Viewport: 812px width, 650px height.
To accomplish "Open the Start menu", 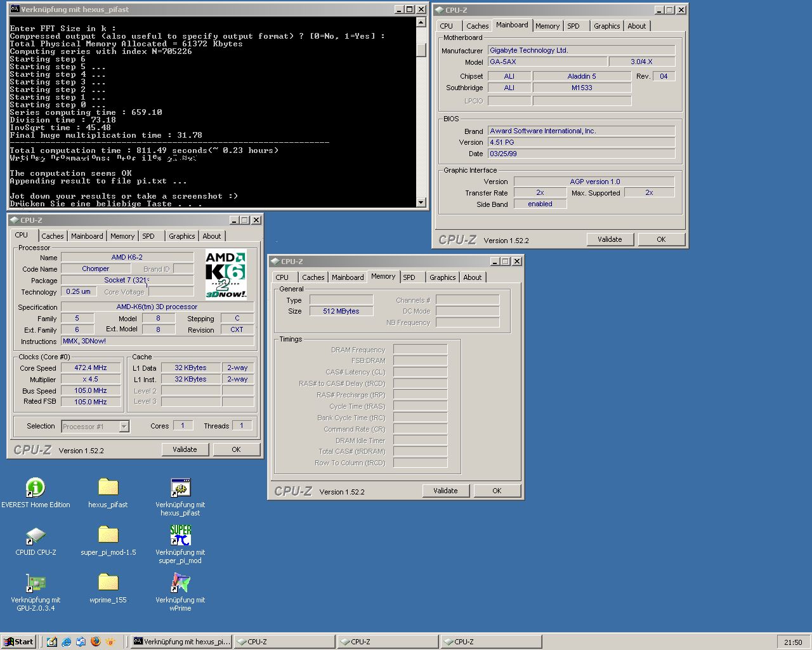I will [18, 642].
